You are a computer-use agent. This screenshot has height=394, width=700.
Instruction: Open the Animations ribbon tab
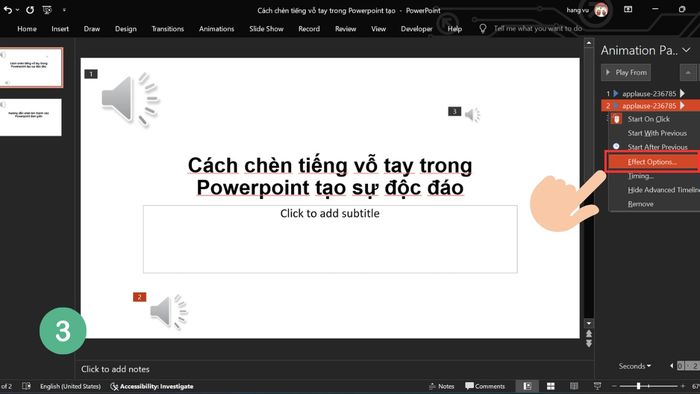216,29
